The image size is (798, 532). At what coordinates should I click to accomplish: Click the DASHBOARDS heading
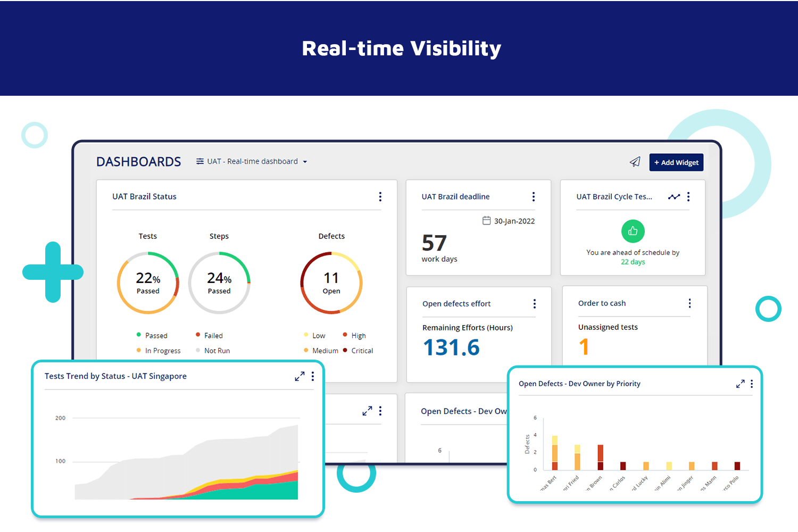139,162
